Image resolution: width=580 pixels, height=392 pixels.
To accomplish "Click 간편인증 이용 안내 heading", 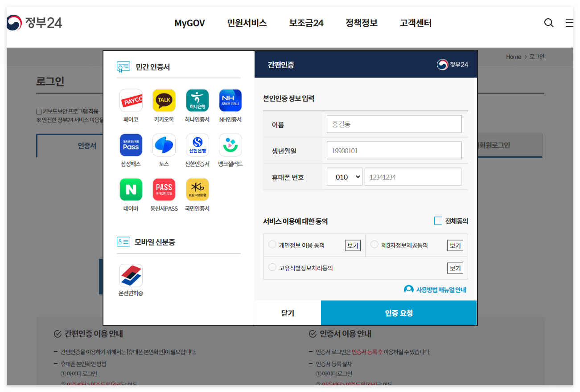I will click(x=94, y=334).
